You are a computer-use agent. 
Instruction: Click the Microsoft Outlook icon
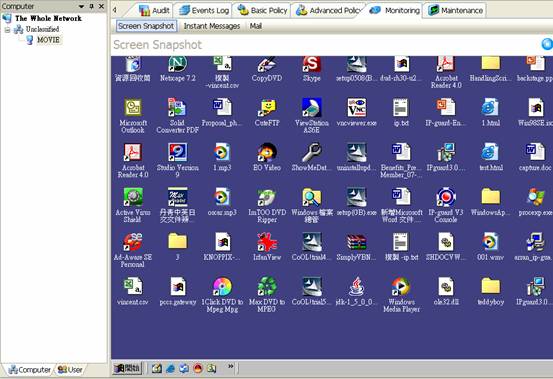(133, 116)
